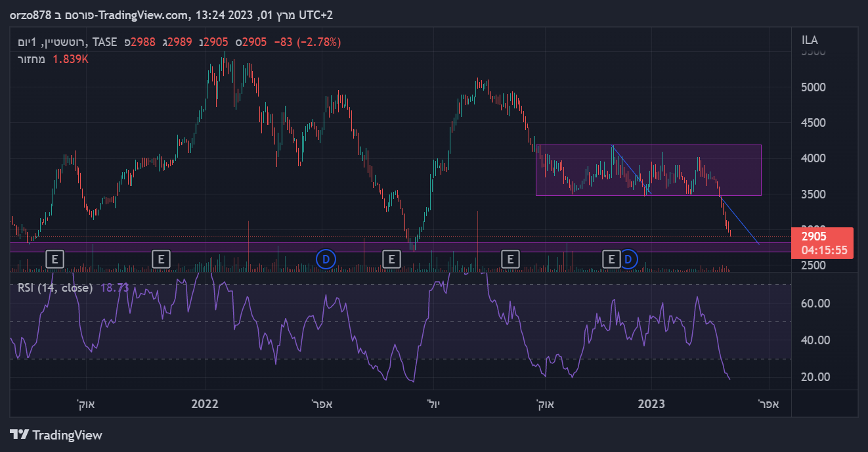This screenshot has width=868, height=452.
Task: Click the 5000 price axis label
Action: pos(813,87)
